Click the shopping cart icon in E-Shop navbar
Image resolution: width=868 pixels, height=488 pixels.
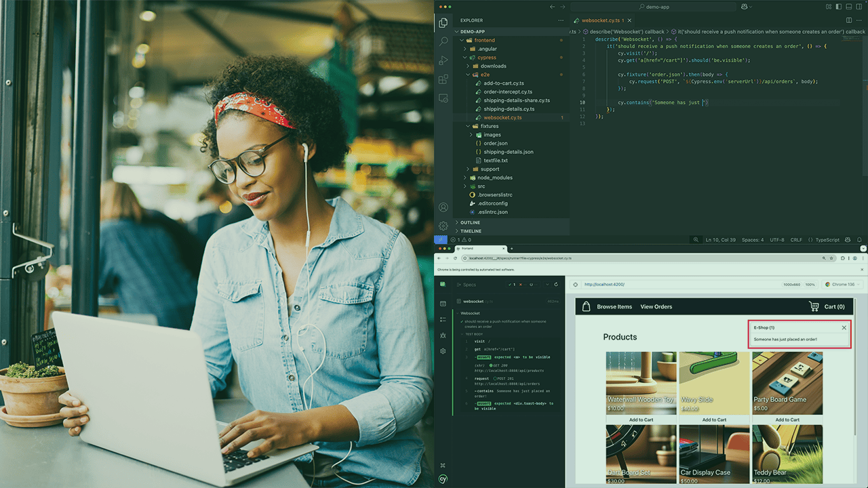point(814,306)
